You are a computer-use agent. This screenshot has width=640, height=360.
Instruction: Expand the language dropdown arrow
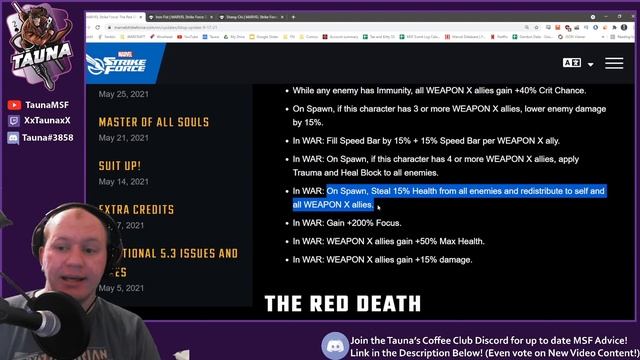[590, 64]
